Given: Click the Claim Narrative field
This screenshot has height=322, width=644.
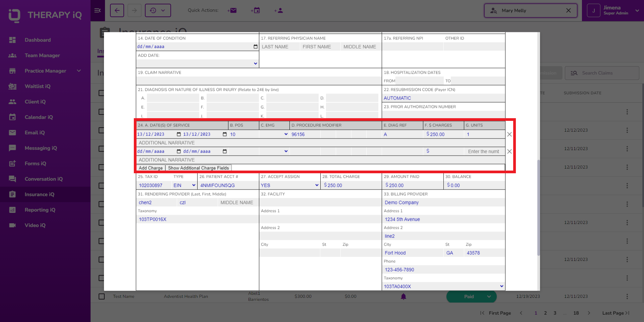Looking at the screenshot, I should pos(259,81).
